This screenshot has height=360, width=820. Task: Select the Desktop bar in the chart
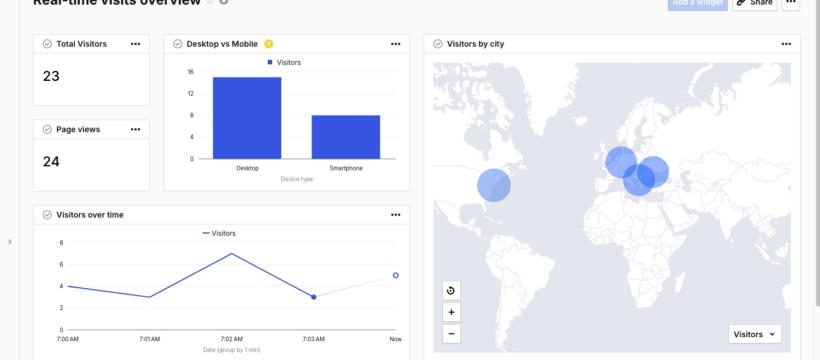coord(247,118)
